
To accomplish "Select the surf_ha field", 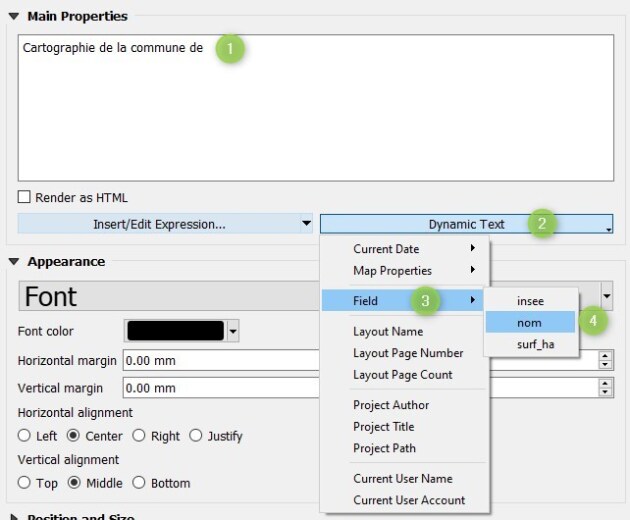I will (x=530, y=344).
